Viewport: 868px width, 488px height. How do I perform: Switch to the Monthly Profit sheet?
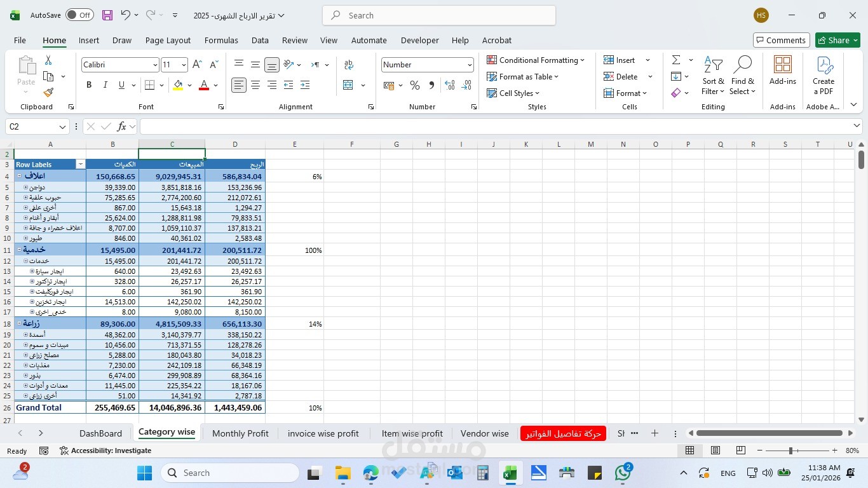pyautogui.click(x=240, y=433)
